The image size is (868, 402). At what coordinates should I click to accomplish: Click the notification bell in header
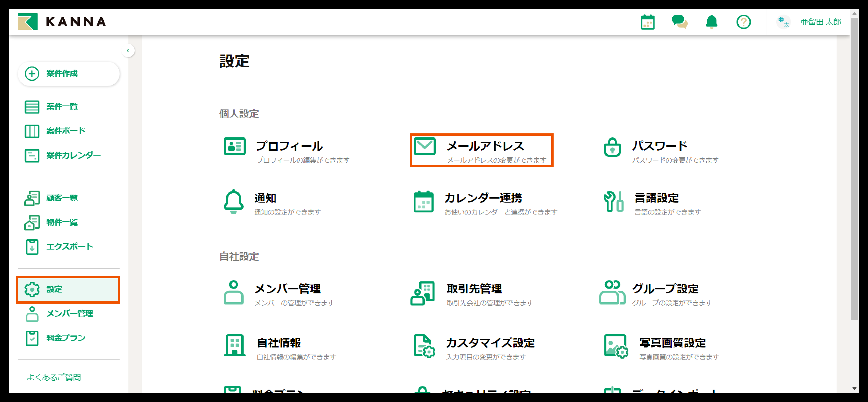[x=711, y=22]
